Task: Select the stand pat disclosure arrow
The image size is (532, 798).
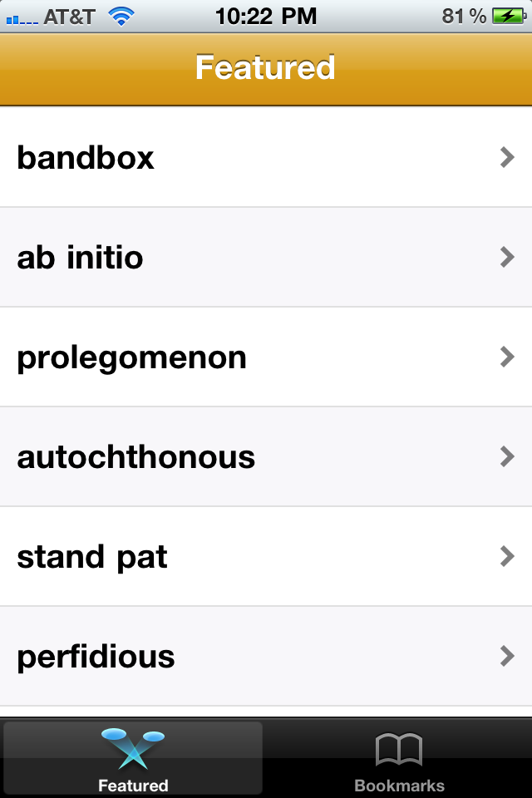Action: click(x=507, y=556)
